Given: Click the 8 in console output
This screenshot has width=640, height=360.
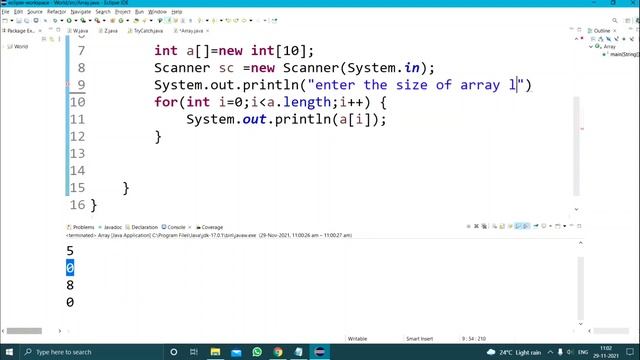Looking at the screenshot, I should click(70, 285).
